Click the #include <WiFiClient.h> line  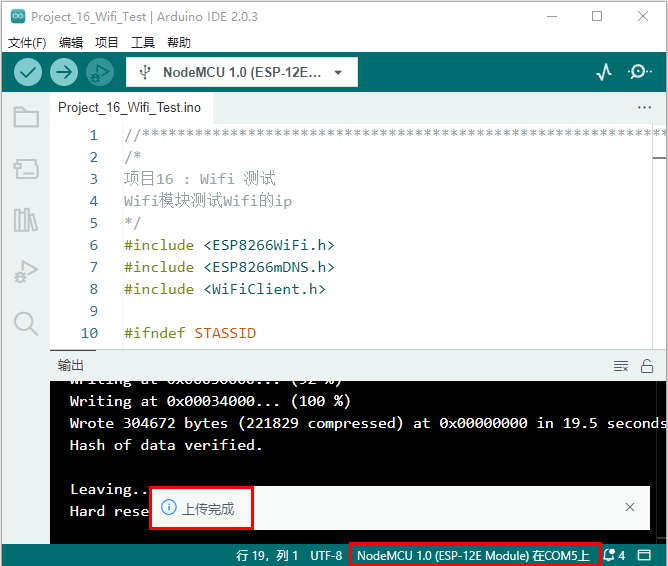tap(225, 289)
